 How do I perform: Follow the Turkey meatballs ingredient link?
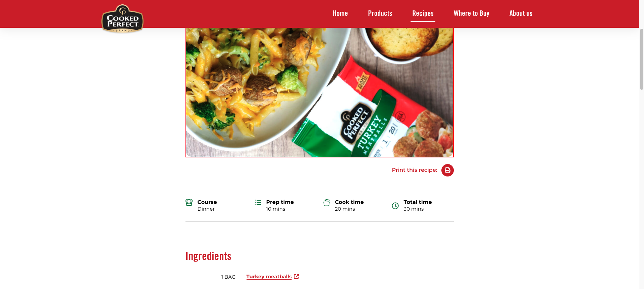pos(269,277)
